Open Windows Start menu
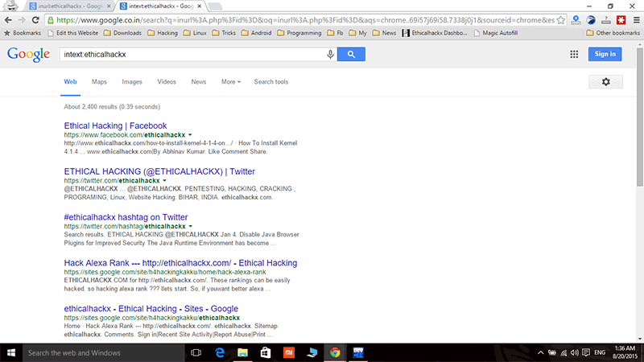This screenshot has width=644, height=362. [11, 352]
